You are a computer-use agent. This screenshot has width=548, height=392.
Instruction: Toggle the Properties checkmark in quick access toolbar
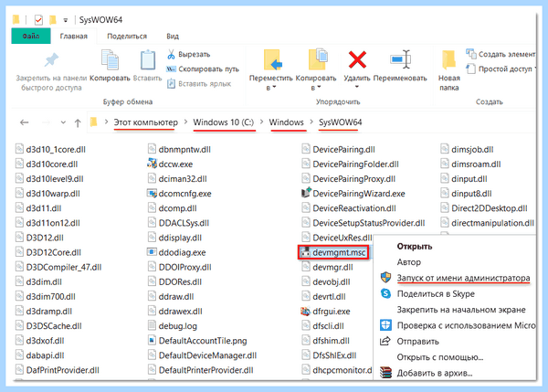(38, 19)
